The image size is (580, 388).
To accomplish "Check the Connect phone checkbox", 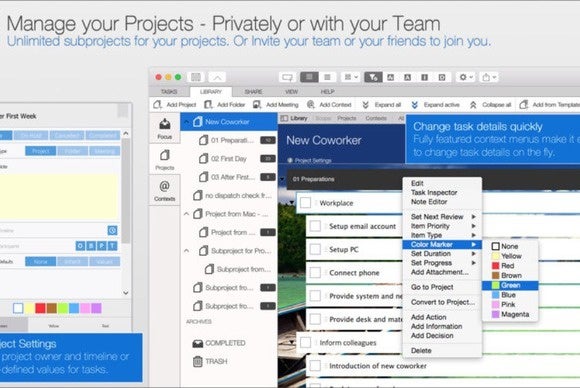I will tap(315, 273).
